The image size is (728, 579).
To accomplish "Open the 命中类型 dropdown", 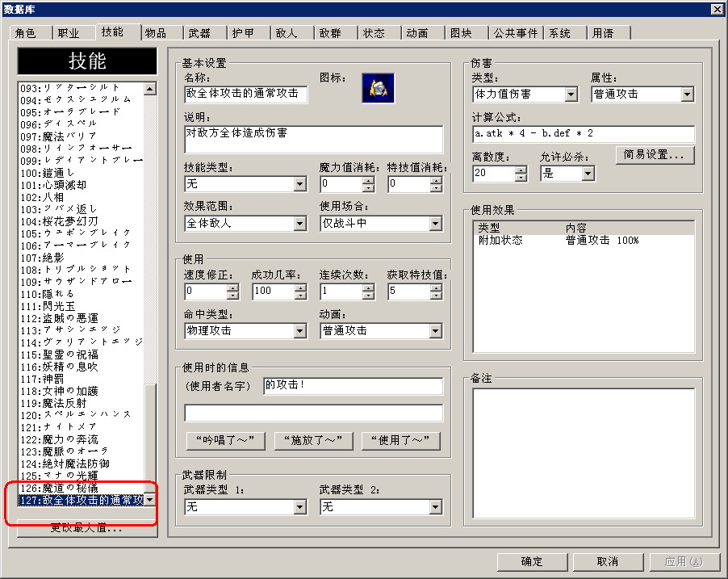I will [x=300, y=331].
